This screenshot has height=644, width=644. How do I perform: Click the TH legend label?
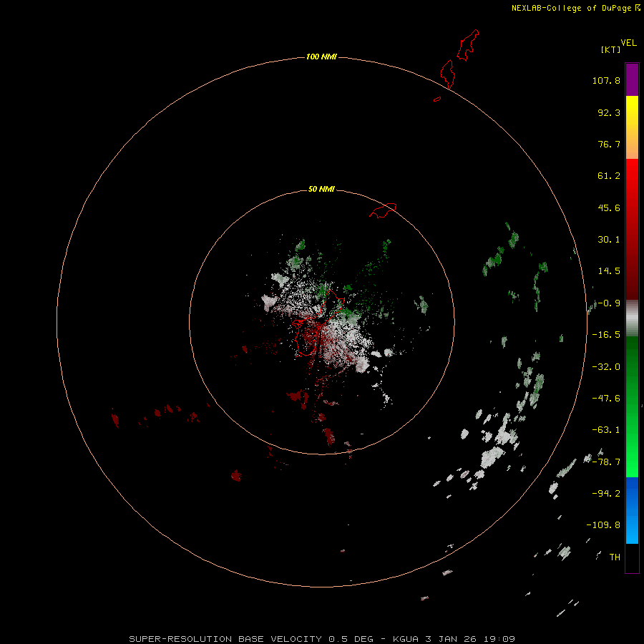click(x=615, y=557)
